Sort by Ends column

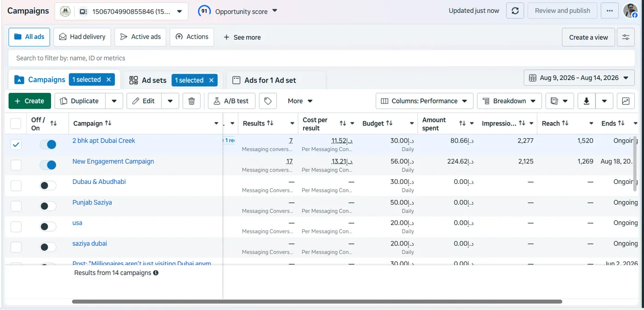pos(621,123)
